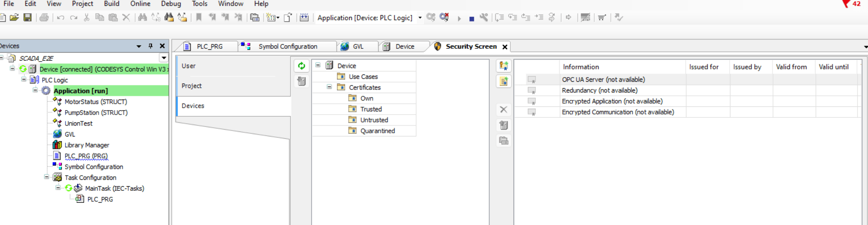Image resolution: width=868 pixels, height=225 pixels.
Task: Switch to the GVL tab
Action: [x=358, y=47]
